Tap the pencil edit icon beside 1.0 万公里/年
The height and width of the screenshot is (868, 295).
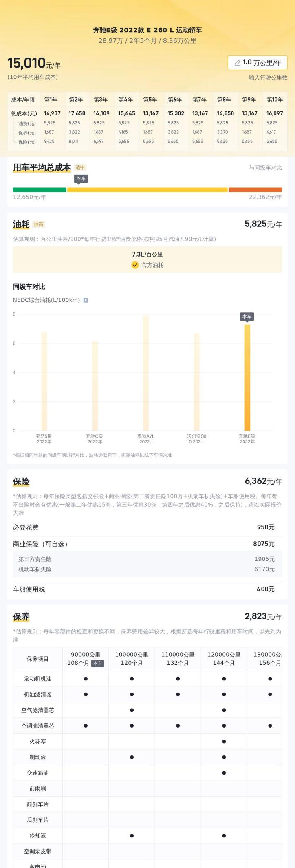tap(237, 63)
